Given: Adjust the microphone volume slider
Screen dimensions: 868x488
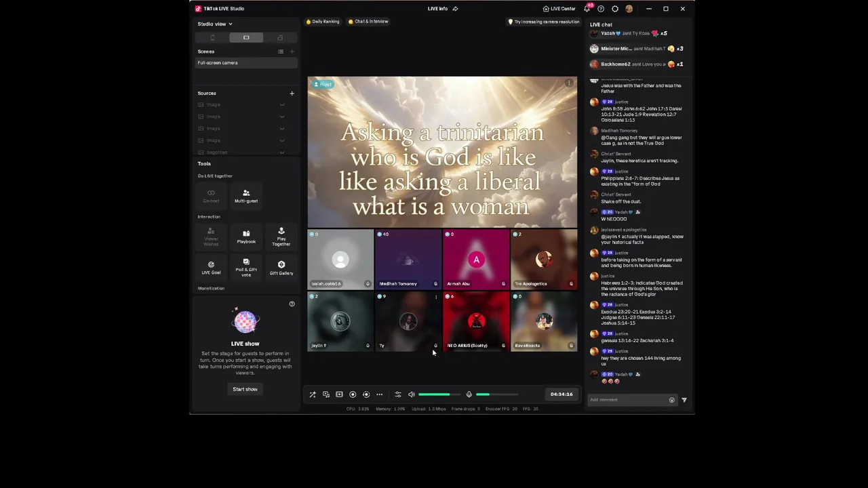Looking at the screenshot, I should tap(497, 394).
